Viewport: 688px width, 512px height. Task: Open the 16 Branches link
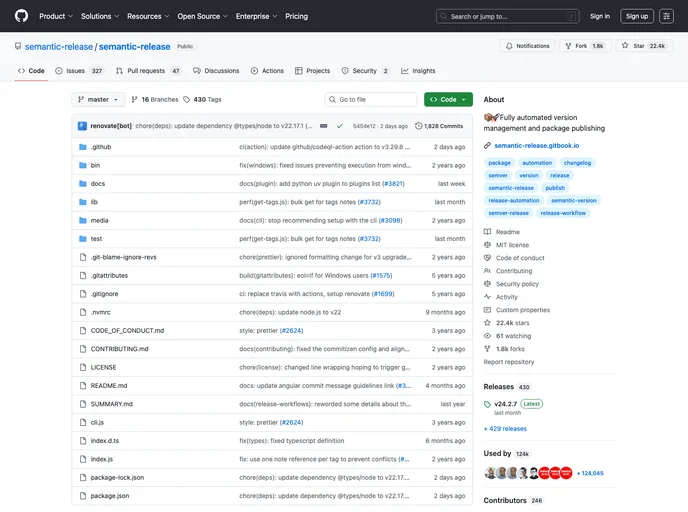[155, 100]
